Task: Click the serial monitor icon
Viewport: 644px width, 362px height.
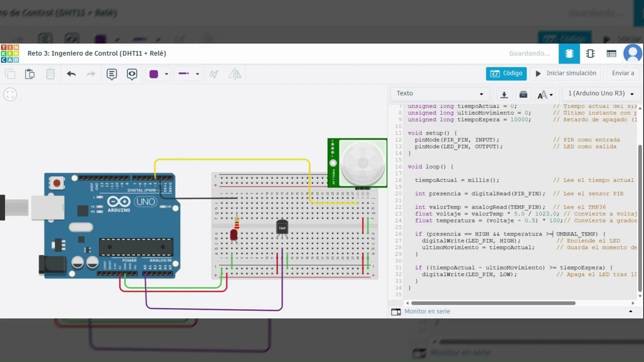Action: [396, 312]
